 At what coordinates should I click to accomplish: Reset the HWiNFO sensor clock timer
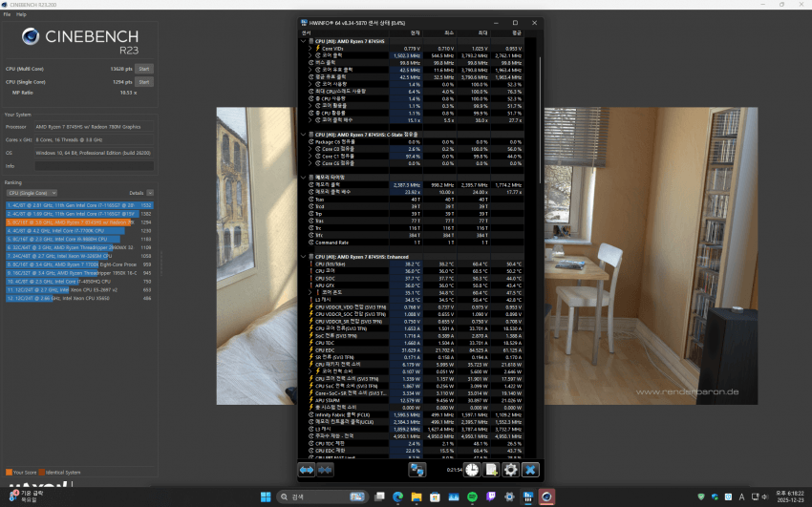[471, 470]
